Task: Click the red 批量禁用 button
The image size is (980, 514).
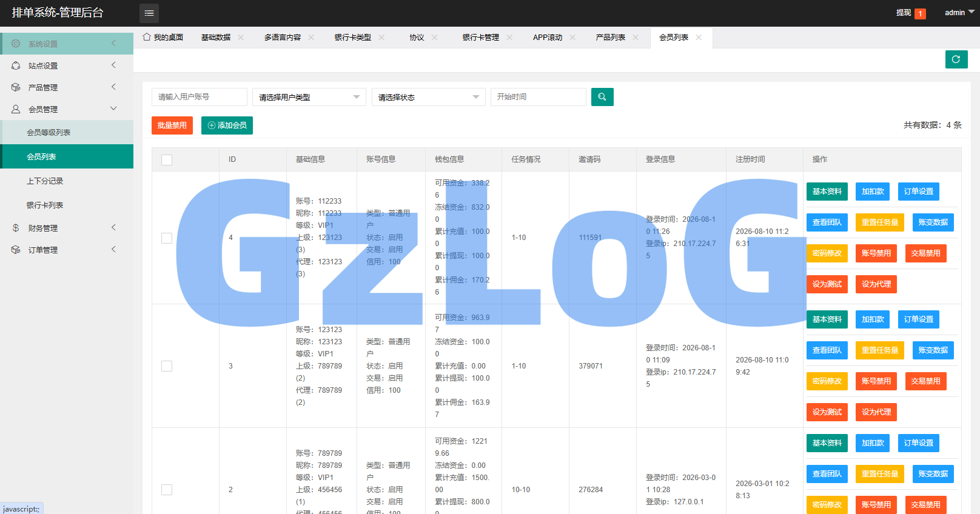Action: click(172, 125)
